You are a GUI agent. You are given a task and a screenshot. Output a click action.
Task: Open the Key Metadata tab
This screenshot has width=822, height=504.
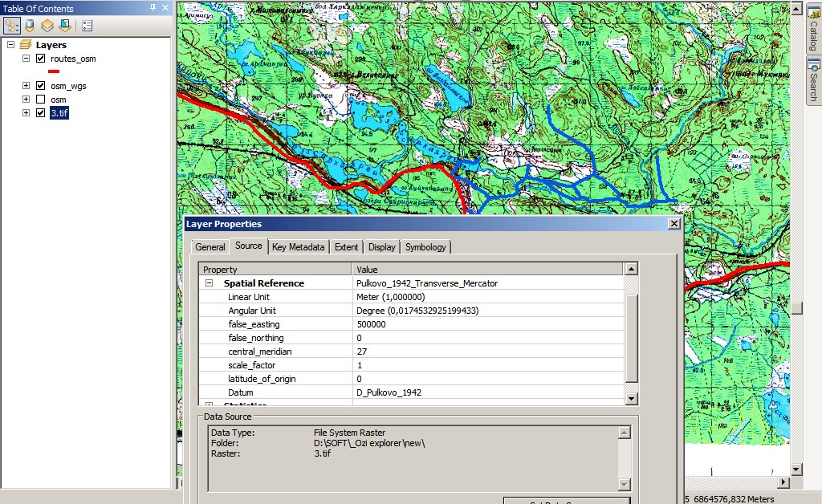pyautogui.click(x=298, y=247)
